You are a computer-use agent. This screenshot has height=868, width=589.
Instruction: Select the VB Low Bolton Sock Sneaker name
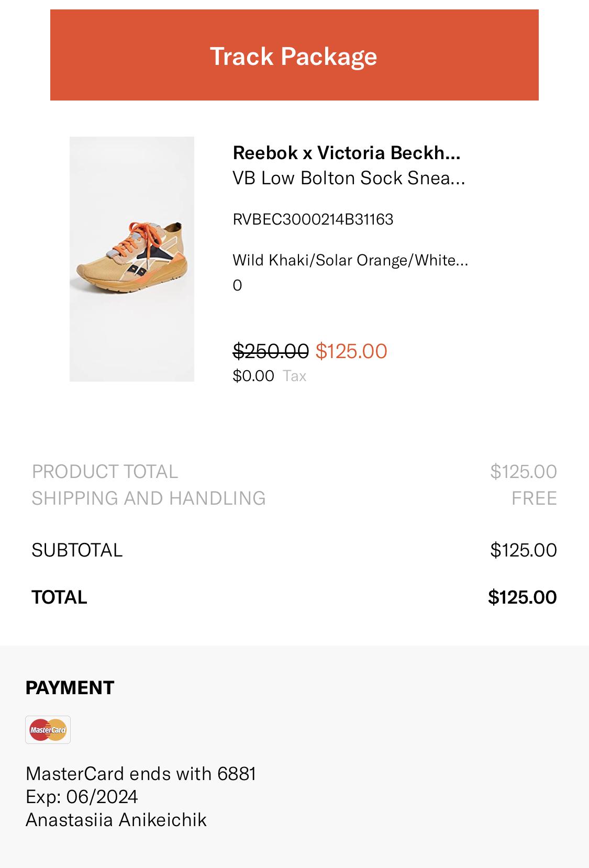coord(349,178)
